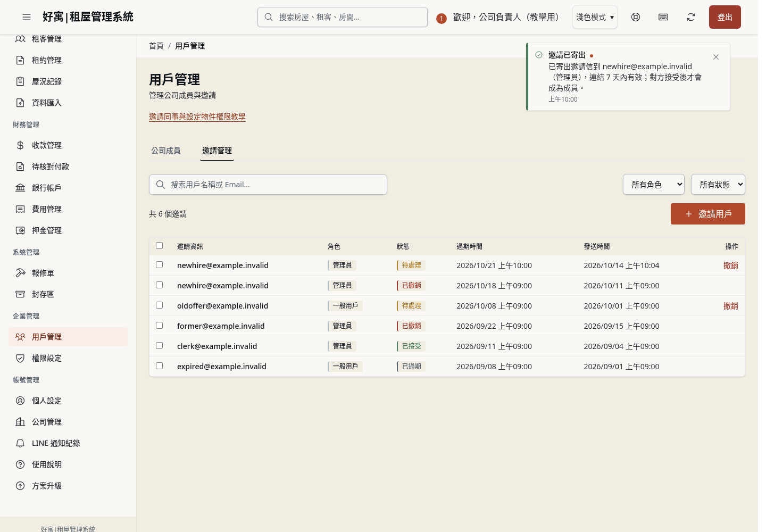Open 報修單 in sidebar
The width and height of the screenshot is (766, 532).
pyautogui.click(x=68, y=273)
